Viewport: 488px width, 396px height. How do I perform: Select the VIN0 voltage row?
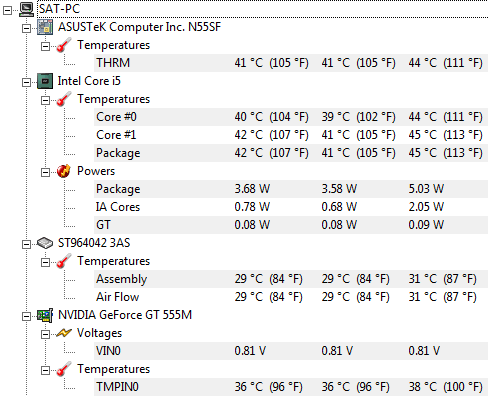tap(291, 351)
